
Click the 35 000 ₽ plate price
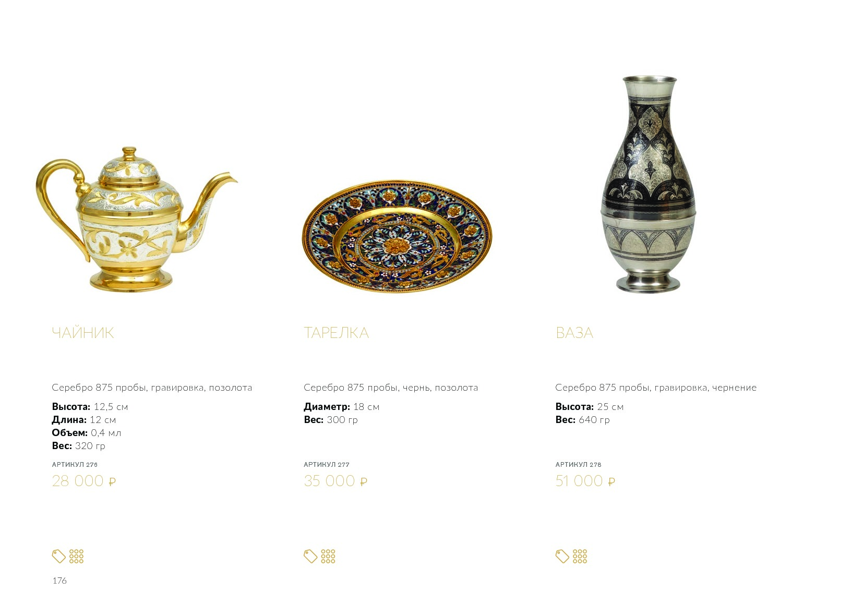335,481
